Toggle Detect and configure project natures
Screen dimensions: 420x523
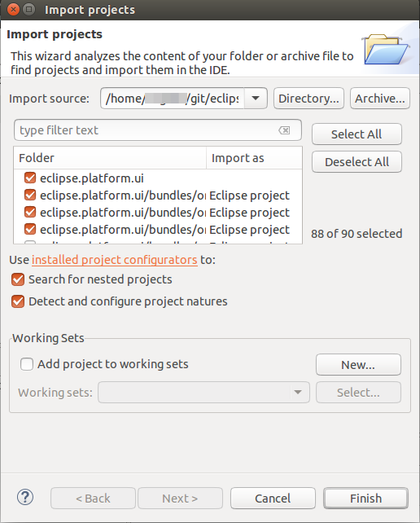pos(18,301)
